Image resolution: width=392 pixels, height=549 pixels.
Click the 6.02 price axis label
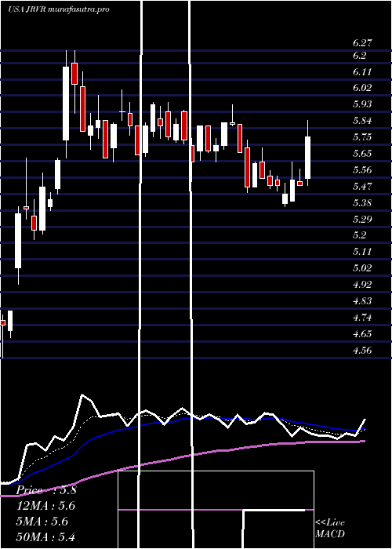[x=362, y=88]
